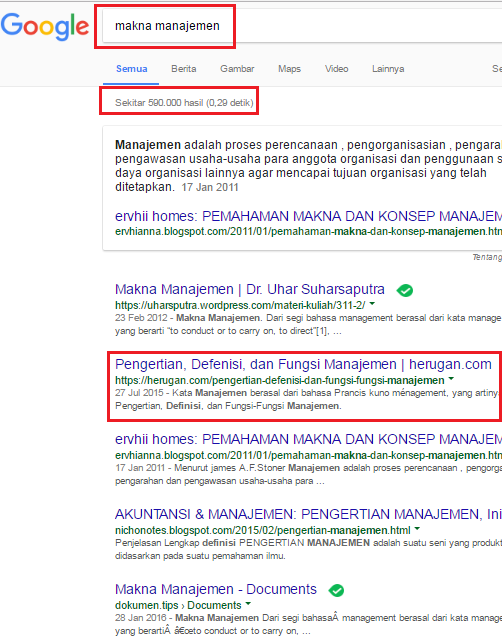The image size is (502, 641).
Task: Open the Lainnya menu
Action: pyautogui.click(x=388, y=69)
